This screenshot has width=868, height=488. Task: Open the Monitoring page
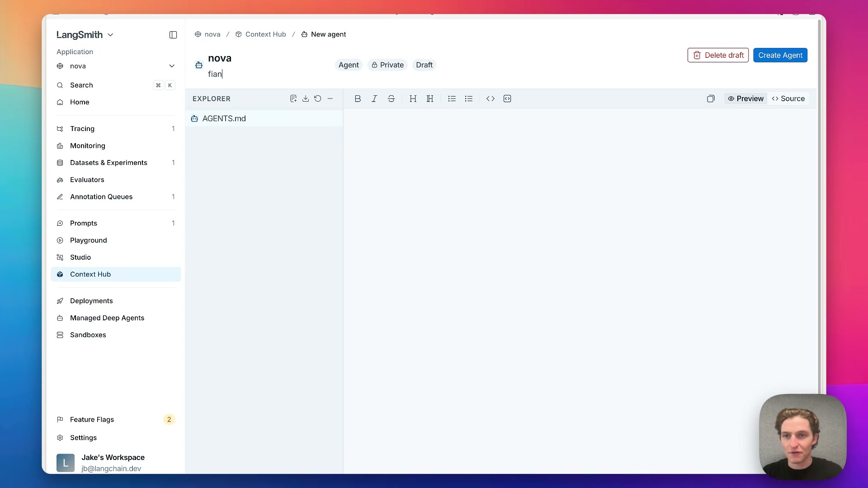point(116,145)
